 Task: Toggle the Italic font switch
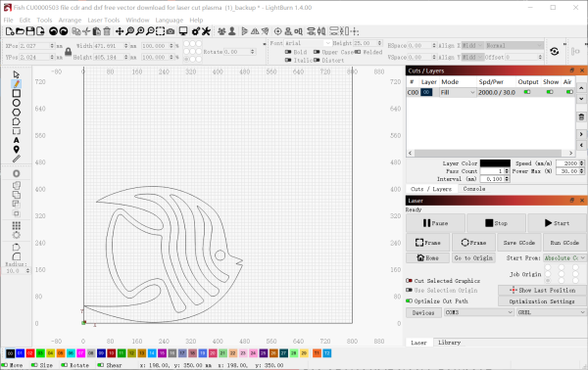pos(288,60)
